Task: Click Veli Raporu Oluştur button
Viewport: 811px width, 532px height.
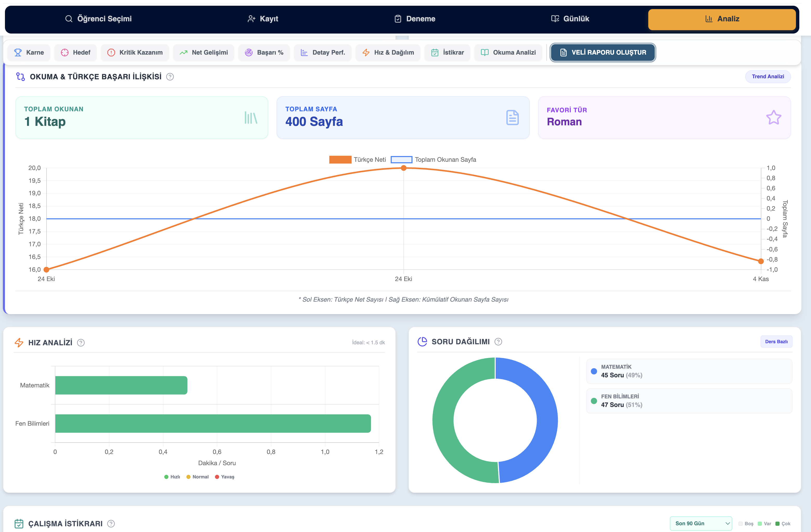Action: pos(603,53)
